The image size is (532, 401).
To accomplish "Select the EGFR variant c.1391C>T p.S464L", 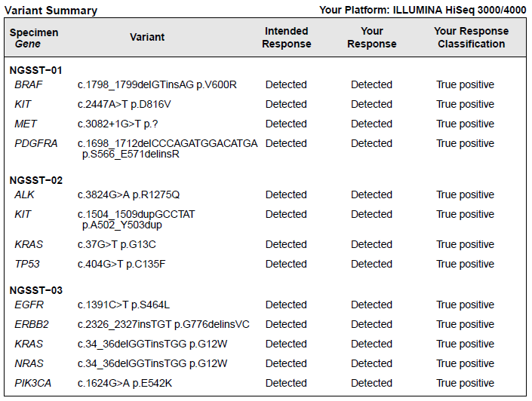I will [124, 305].
